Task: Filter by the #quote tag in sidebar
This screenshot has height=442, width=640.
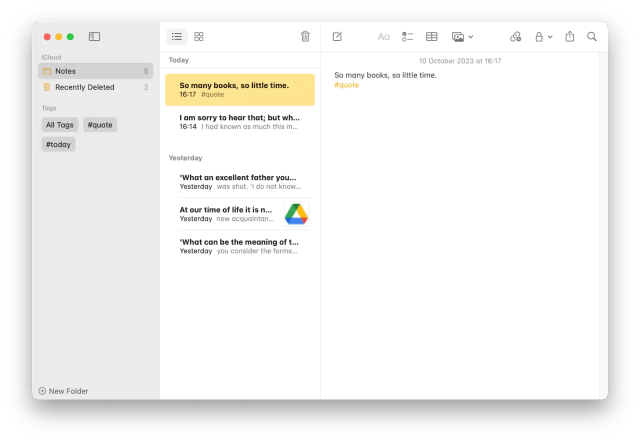Action: pos(100,125)
